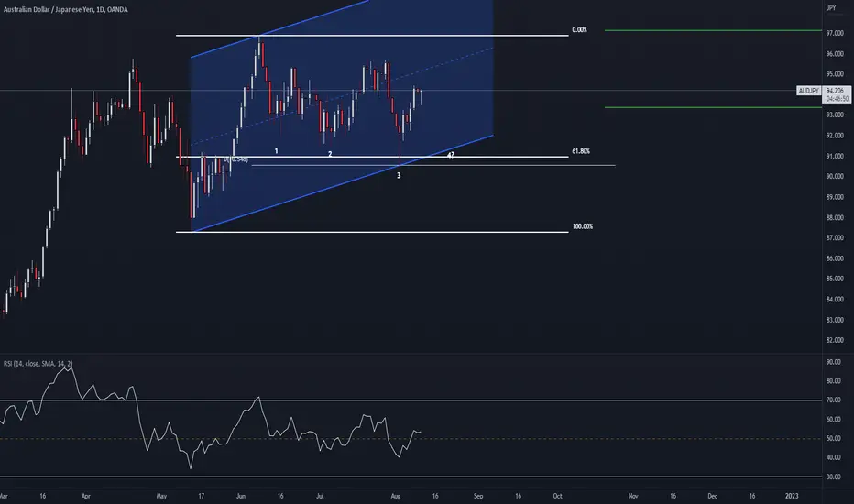The height and width of the screenshot is (504, 854).
Task: Click the 40.00 label on RSI scale
Action: pyautogui.click(x=833, y=457)
